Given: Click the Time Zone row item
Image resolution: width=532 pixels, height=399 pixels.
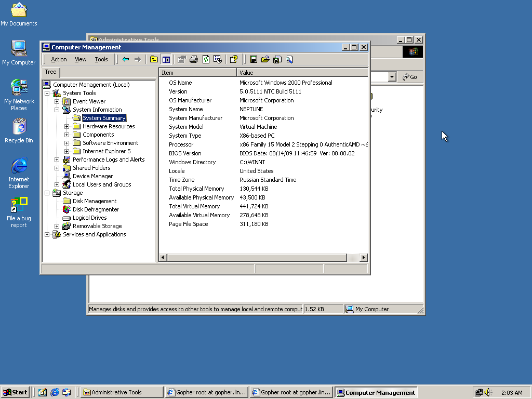Looking at the screenshot, I should click(181, 180).
